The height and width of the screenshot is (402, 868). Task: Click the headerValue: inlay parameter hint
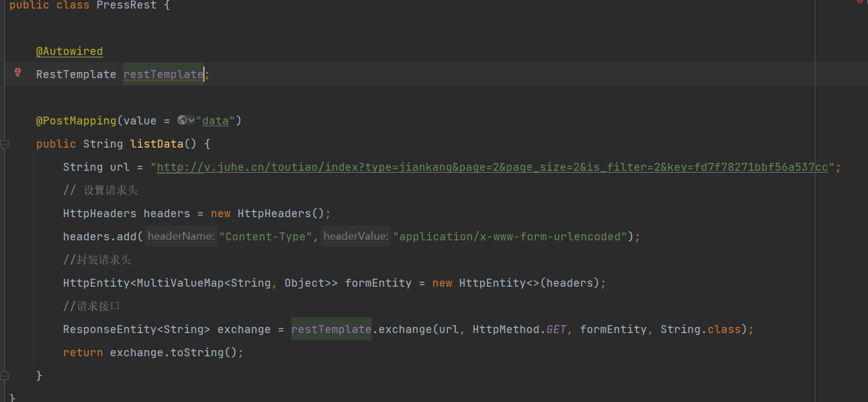click(355, 236)
